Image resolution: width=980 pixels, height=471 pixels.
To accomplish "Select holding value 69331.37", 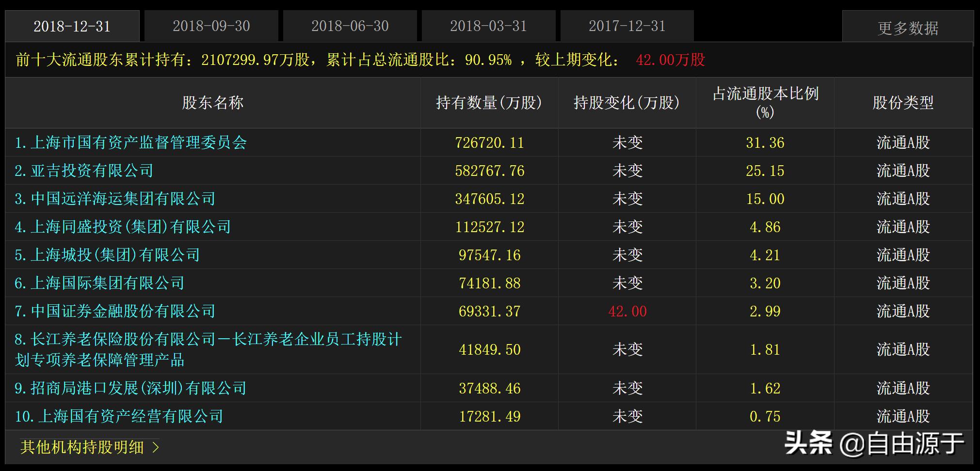I will pos(490,312).
